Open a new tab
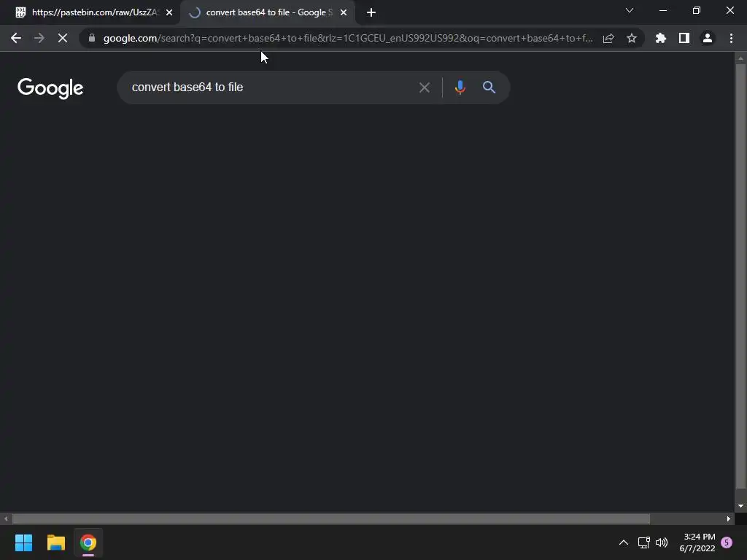Screen dimensions: 747x560 point(371,12)
